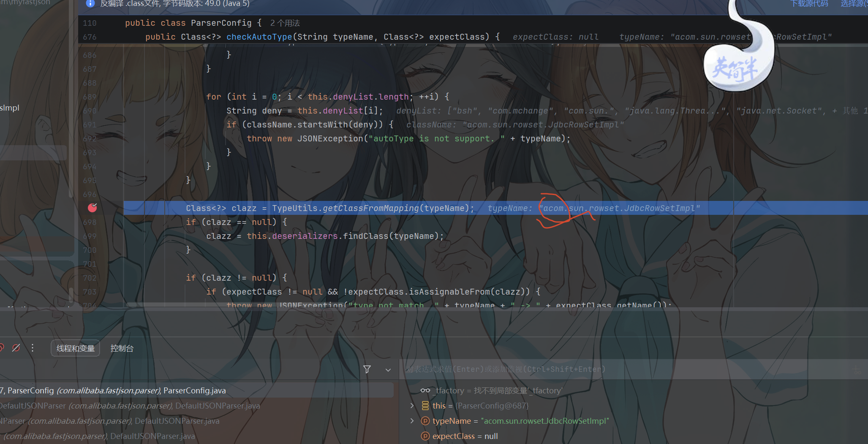Viewport: 868px width, 444px height.
Task: Click the add watch icon in evaluate bar
Action: [857, 370]
